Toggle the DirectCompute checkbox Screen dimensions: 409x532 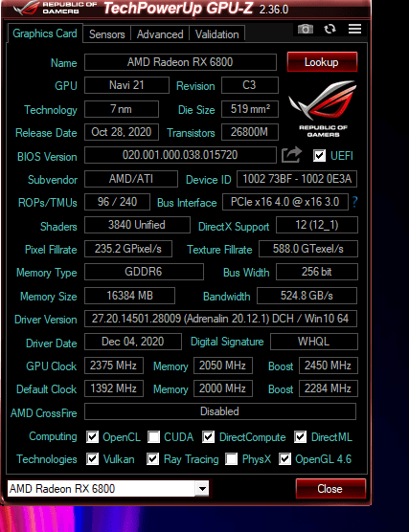tap(208, 436)
